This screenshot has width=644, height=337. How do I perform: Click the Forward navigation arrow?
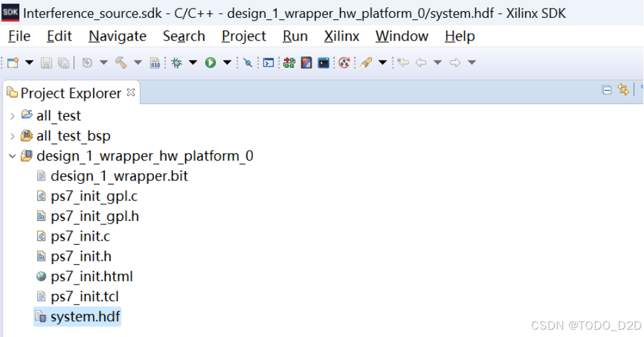[455, 63]
